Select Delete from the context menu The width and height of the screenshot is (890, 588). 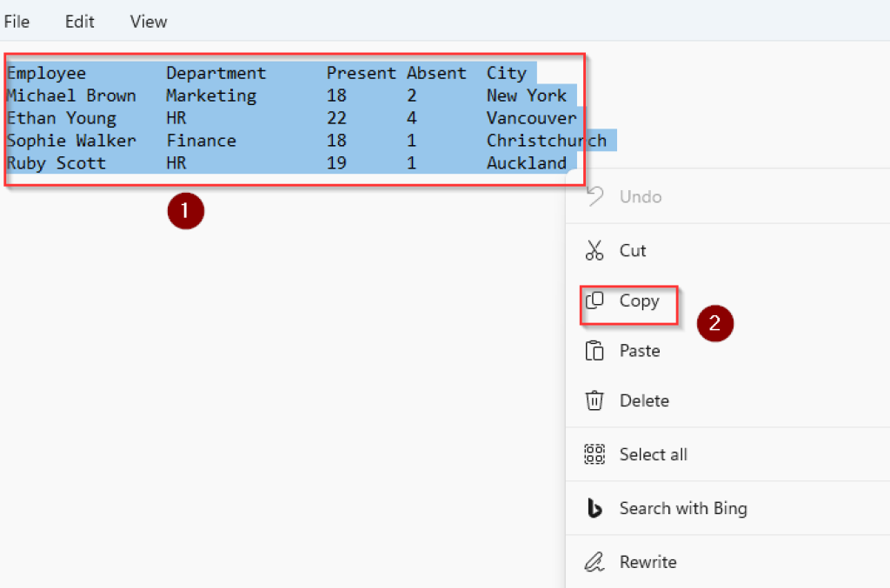click(x=645, y=400)
